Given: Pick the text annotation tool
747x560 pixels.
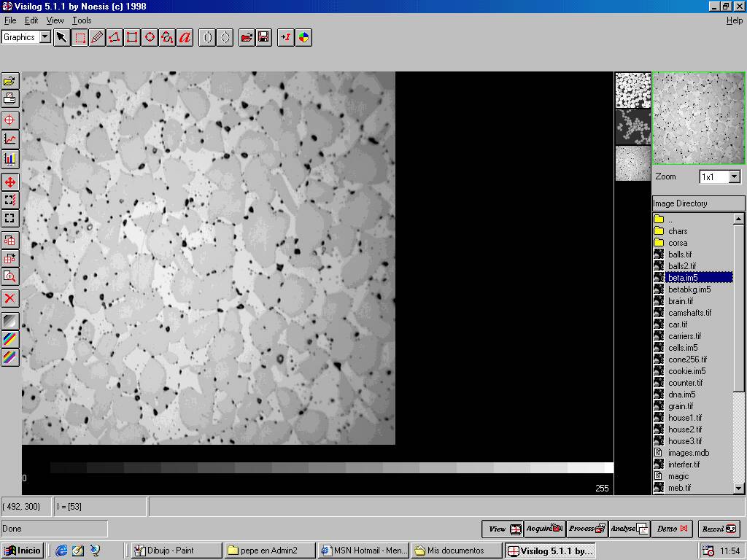Looking at the screenshot, I should (185, 37).
